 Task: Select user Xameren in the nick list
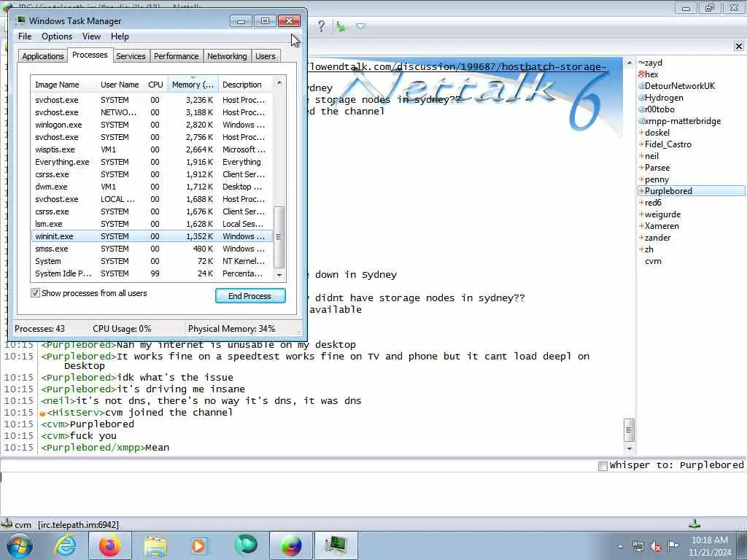pyautogui.click(x=662, y=226)
